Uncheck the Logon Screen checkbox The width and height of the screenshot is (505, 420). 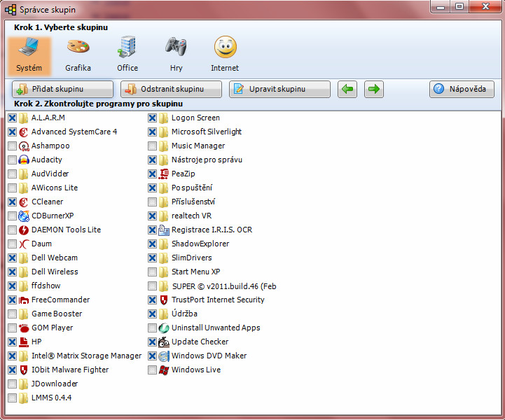point(152,118)
